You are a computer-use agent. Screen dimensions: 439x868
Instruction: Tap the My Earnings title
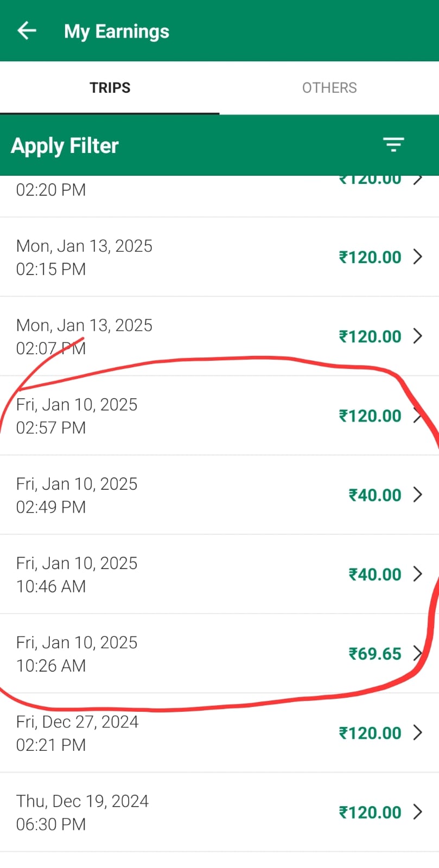tap(117, 31)
